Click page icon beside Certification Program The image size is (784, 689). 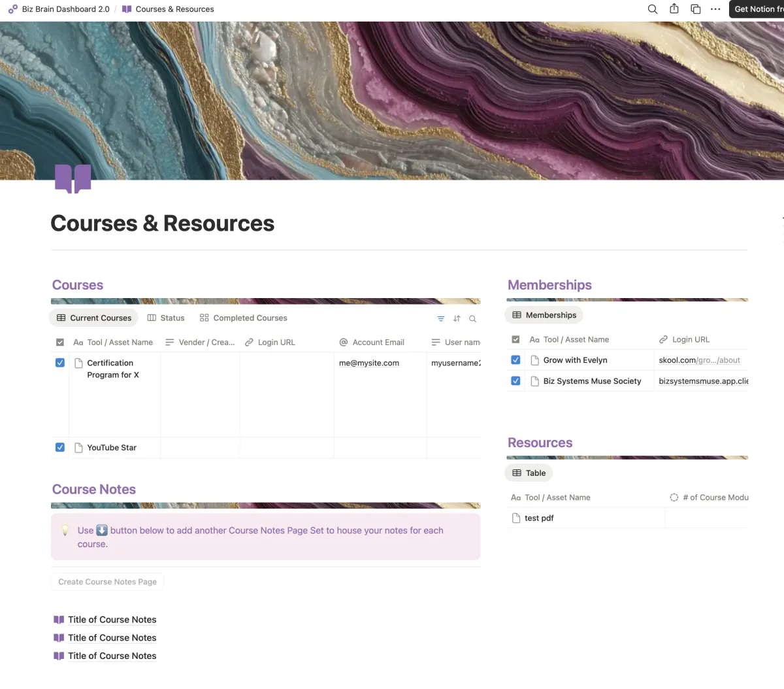click(x=78, y=363)
